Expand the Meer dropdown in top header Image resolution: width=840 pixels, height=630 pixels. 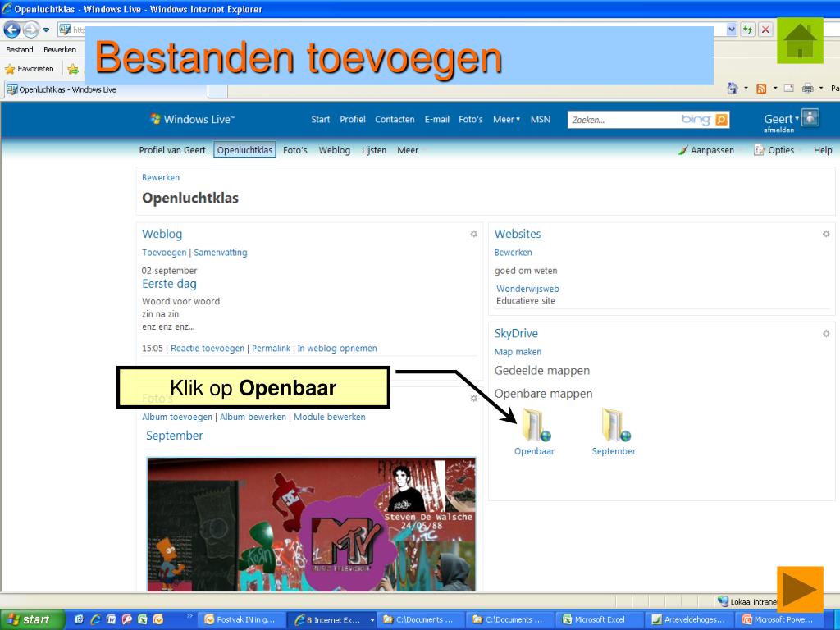pyautogui.click(x=506, y=120)
